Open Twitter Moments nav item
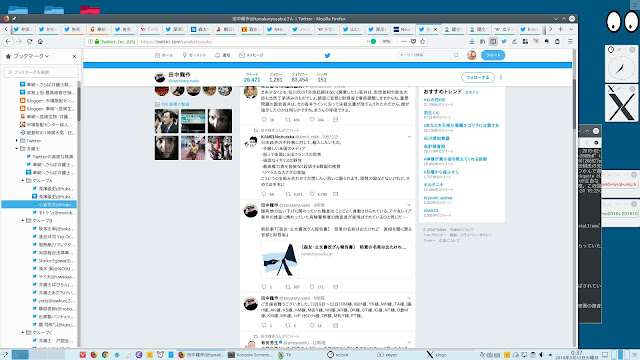The width and height of the screenshot is (640, 360). click(194, 55)
